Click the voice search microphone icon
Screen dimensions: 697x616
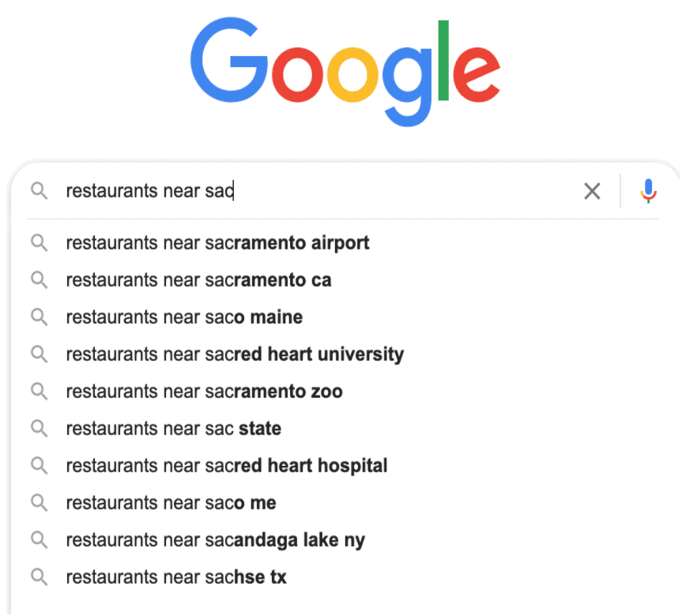(648, 191)
